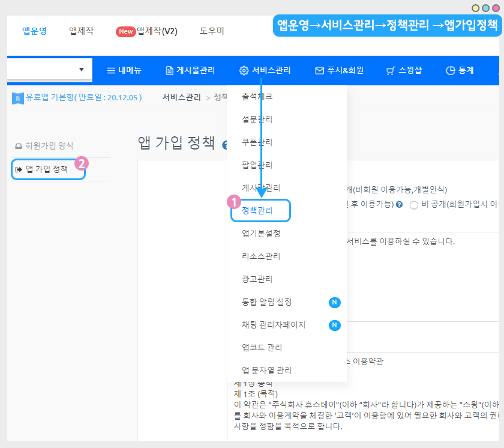
Task: Click the blue B icon beside 유료앱 기본형
Action: pos(17,98)
